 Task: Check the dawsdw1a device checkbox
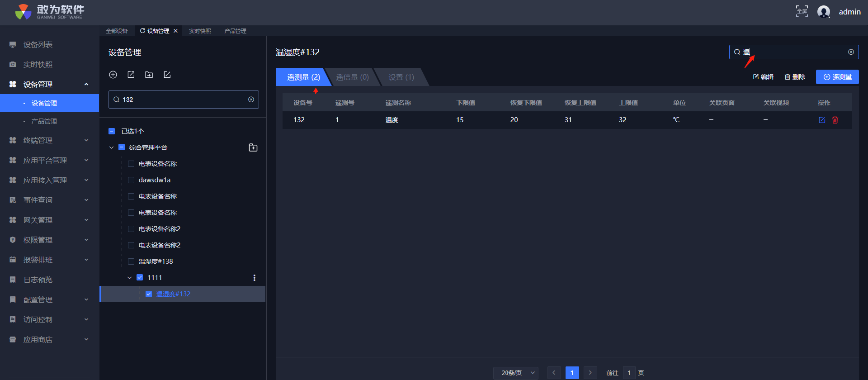[131, 180]
